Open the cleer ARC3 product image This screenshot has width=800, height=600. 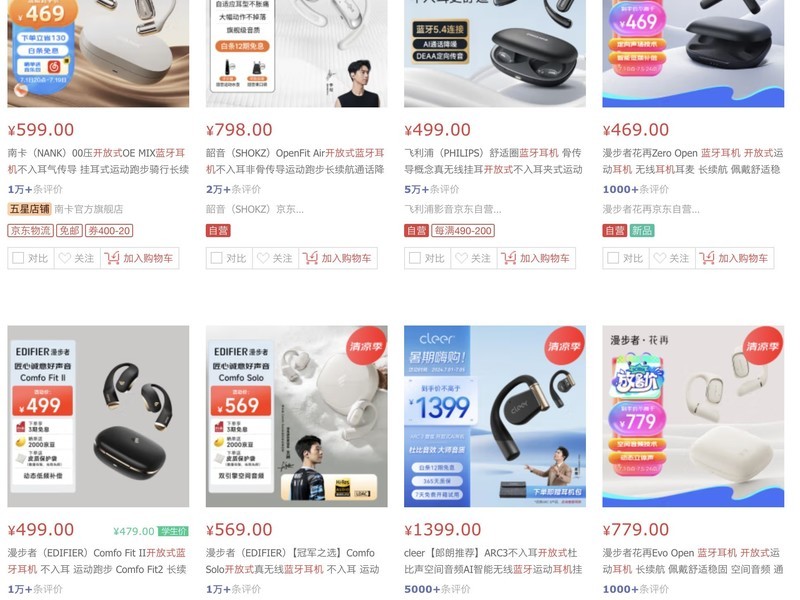point(495,416)
